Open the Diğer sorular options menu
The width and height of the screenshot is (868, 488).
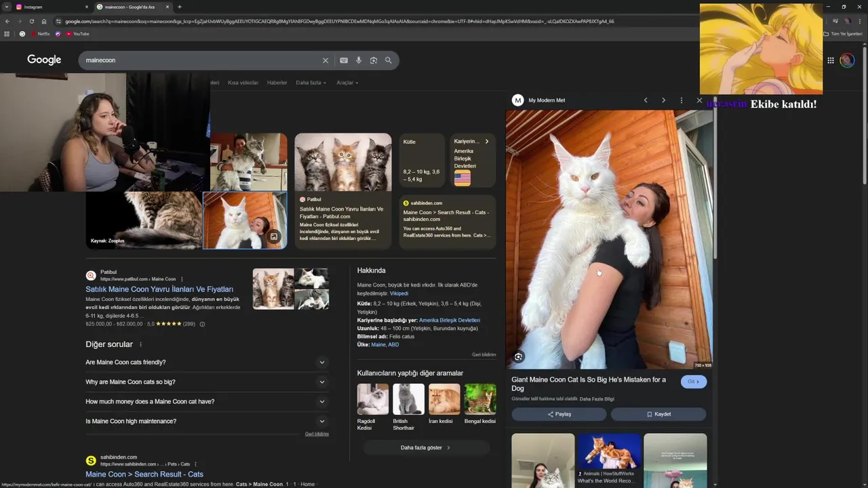[141, 344]
